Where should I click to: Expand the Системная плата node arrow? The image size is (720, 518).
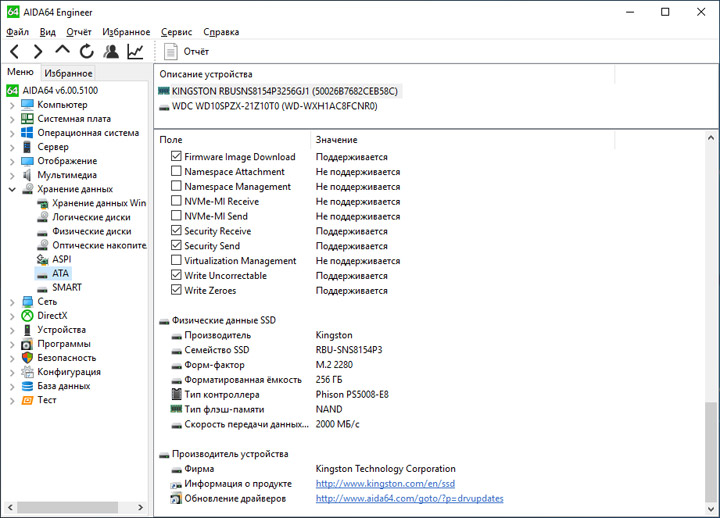[x=12, y=119]
